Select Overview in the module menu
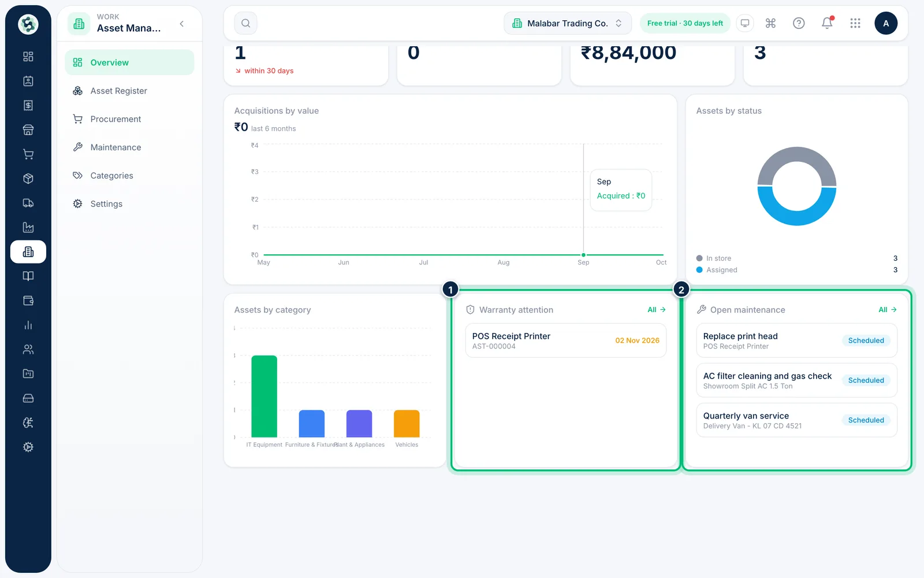Viewport: 924px width, 578px height. (129, 62)
